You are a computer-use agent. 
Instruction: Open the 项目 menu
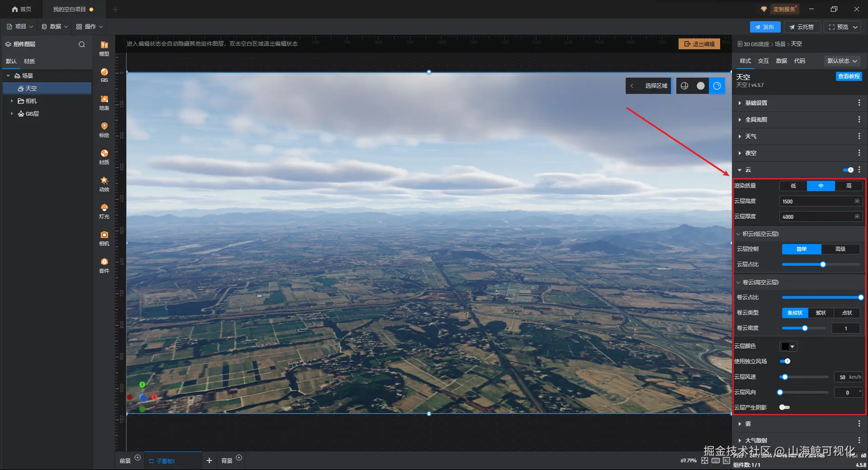[20, 27]
